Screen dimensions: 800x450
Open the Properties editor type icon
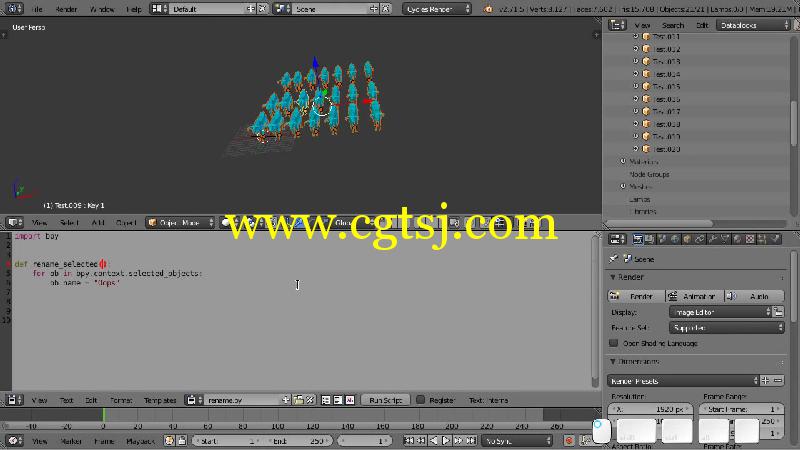[x=617, y=239]
